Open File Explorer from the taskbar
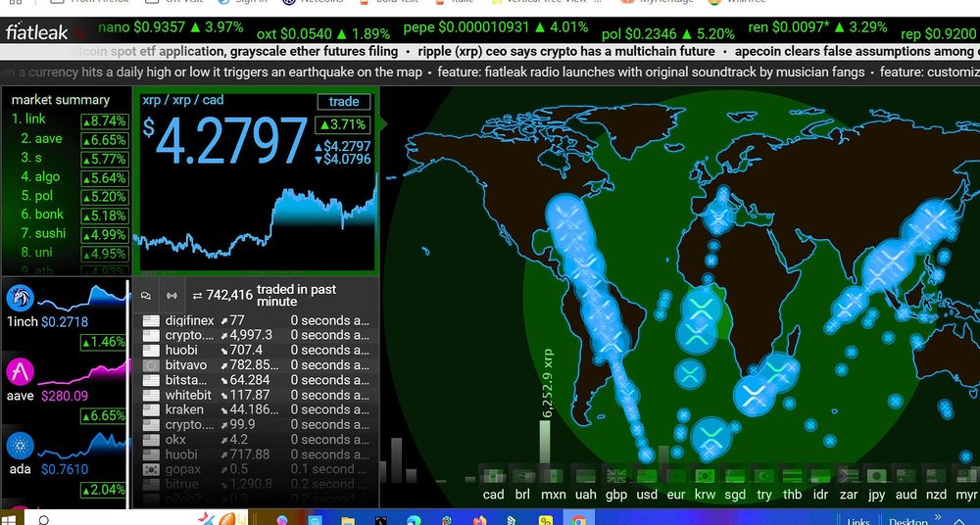This screenshot has height=525, width=980. point(348,520)
